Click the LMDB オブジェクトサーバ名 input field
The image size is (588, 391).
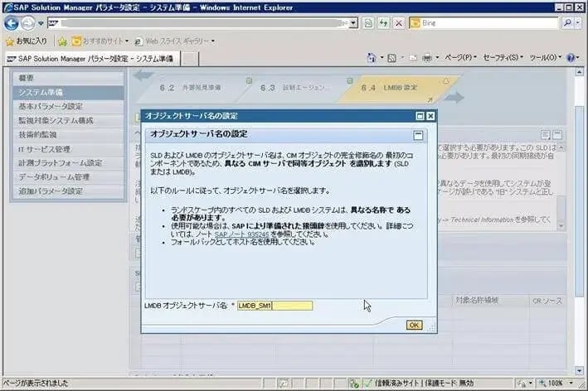pyautogui.click(x=275, y=306)
